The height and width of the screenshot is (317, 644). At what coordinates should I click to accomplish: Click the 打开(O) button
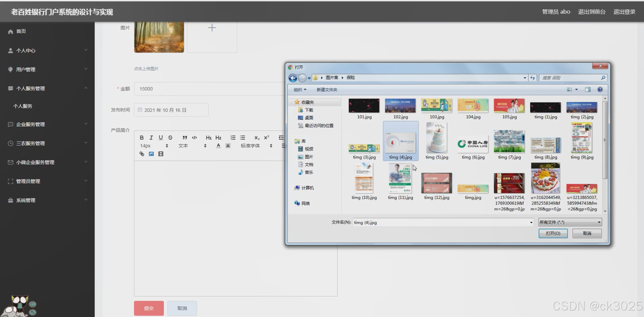pos(553,233)
